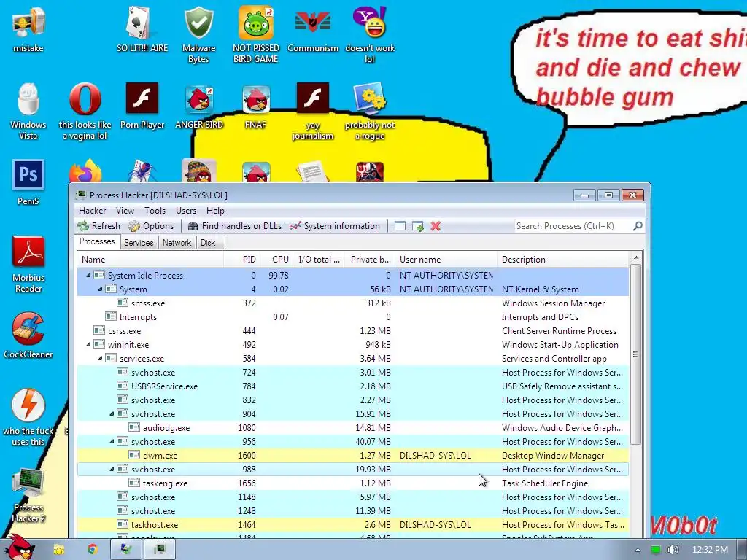Open System information toolbar item
This screenshot has width=747, height=560.
pyautogui.click(x=334, y=226)
